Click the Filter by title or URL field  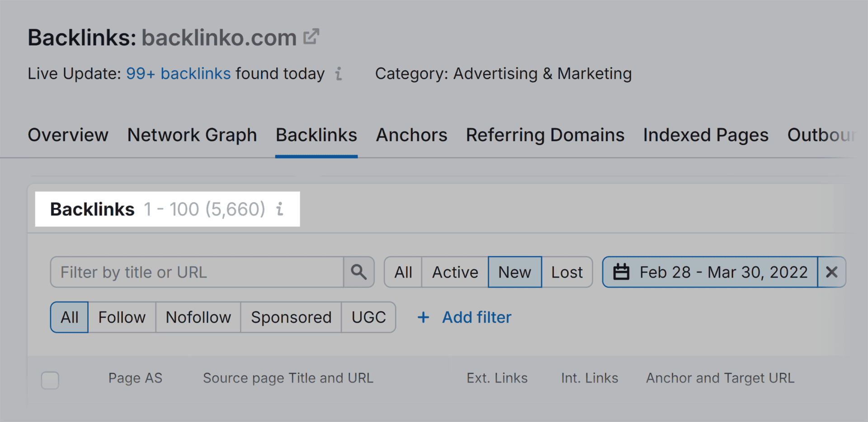[x=194, y=272]
